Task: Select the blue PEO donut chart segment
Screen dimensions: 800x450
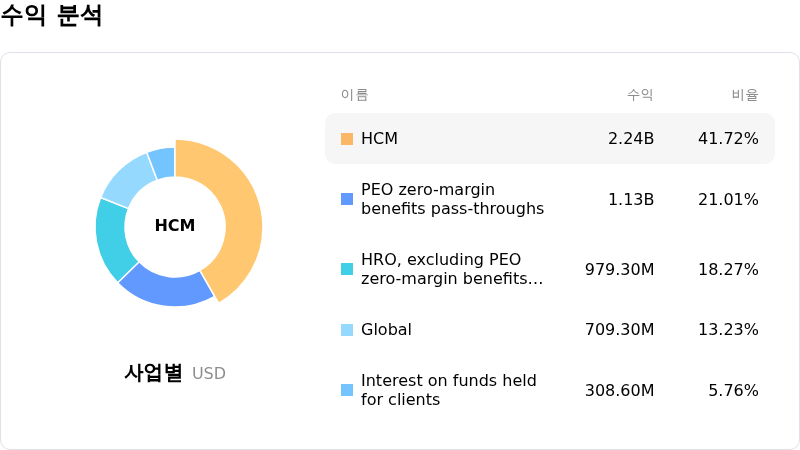Action: point(165,285)
